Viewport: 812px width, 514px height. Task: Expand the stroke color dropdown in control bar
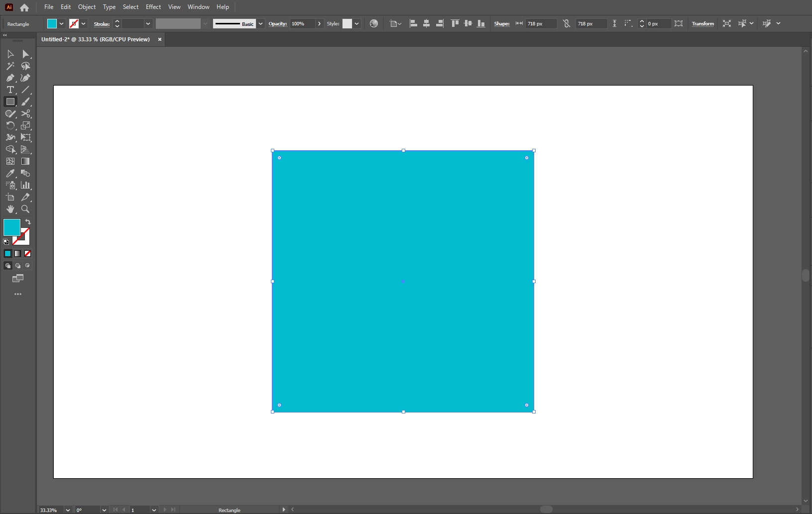click(x=84, y=23)
